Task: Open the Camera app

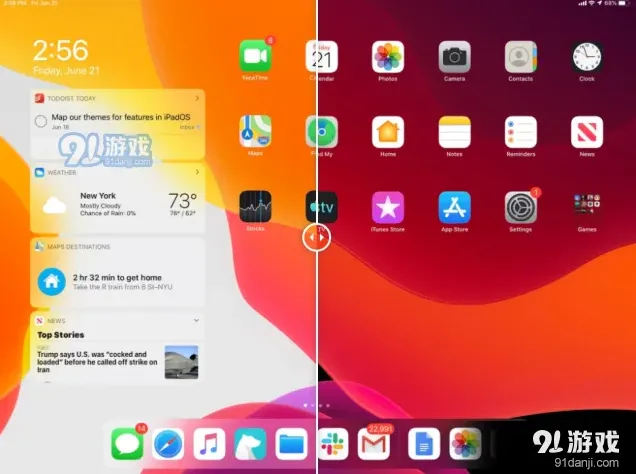Action: pos(454,57)
